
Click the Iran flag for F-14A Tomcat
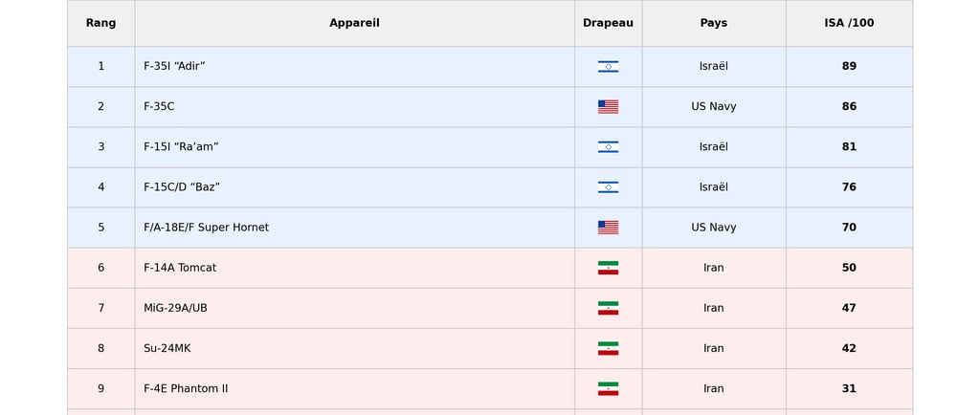point(608,268)
